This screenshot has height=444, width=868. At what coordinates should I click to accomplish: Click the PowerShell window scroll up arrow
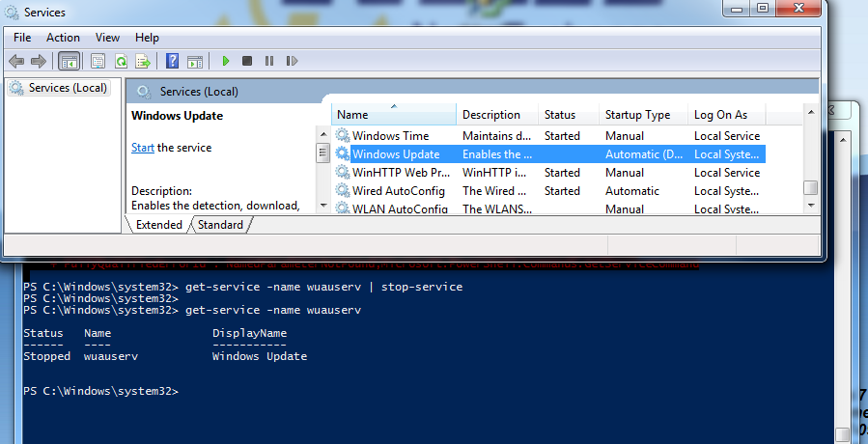842,140
